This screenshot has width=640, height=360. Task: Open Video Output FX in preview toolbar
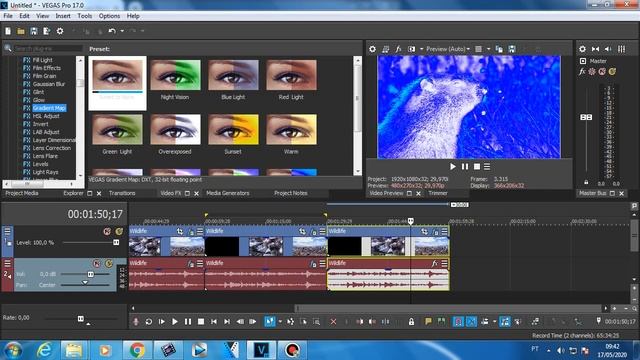[398, 49]
